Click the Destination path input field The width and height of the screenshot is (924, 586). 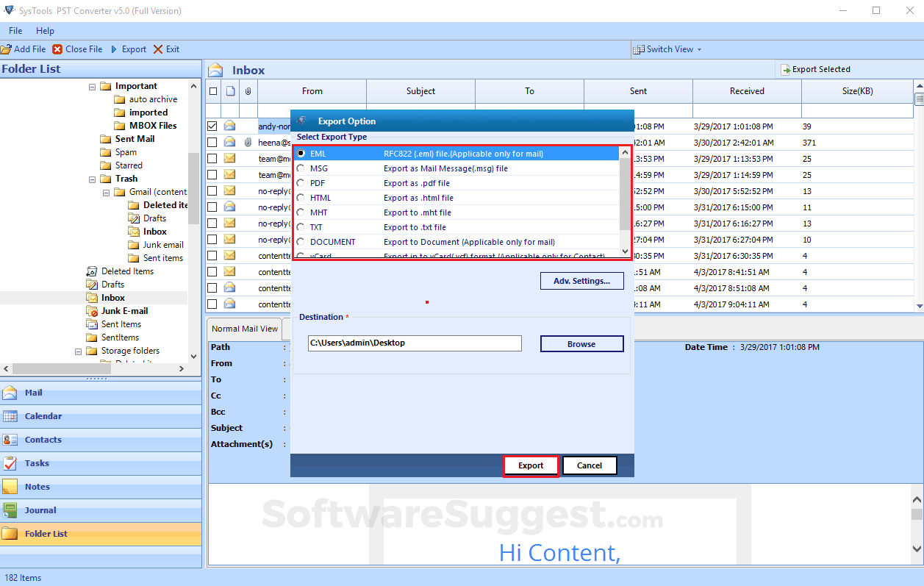415,343
